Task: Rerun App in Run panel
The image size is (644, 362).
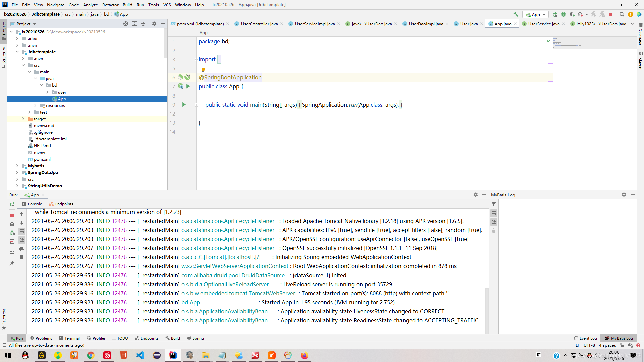Action: click(x=12, y=204)
